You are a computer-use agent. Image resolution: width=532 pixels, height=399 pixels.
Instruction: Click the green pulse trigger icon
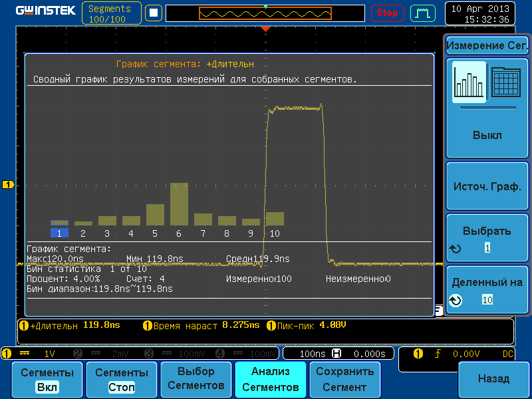pos(422,13)
